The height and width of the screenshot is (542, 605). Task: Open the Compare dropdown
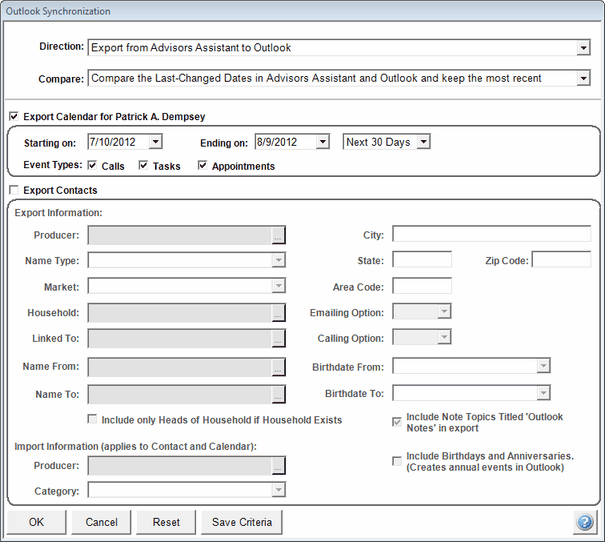(583, 78)
